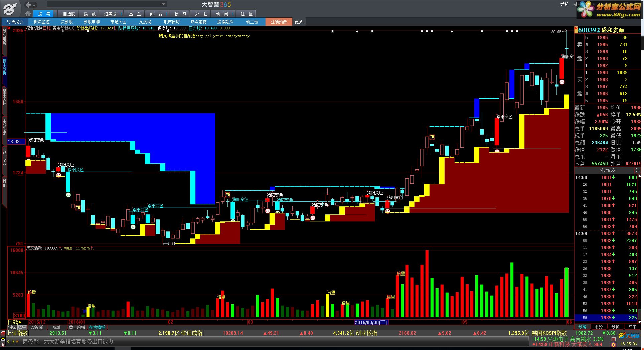Show previous news with left arrow
The image size is (644, 350).
coord(9,341)
